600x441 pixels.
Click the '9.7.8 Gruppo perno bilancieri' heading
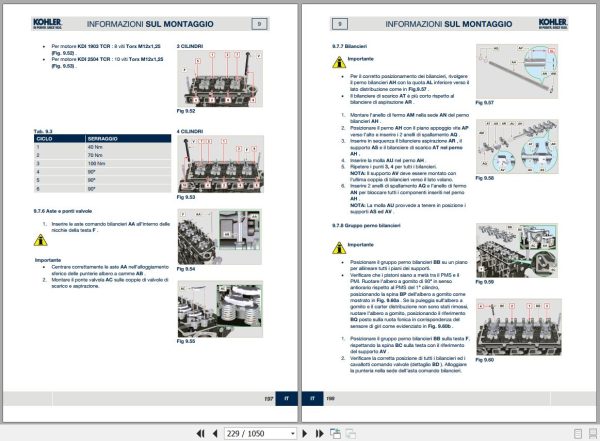(x=366, y=225)
